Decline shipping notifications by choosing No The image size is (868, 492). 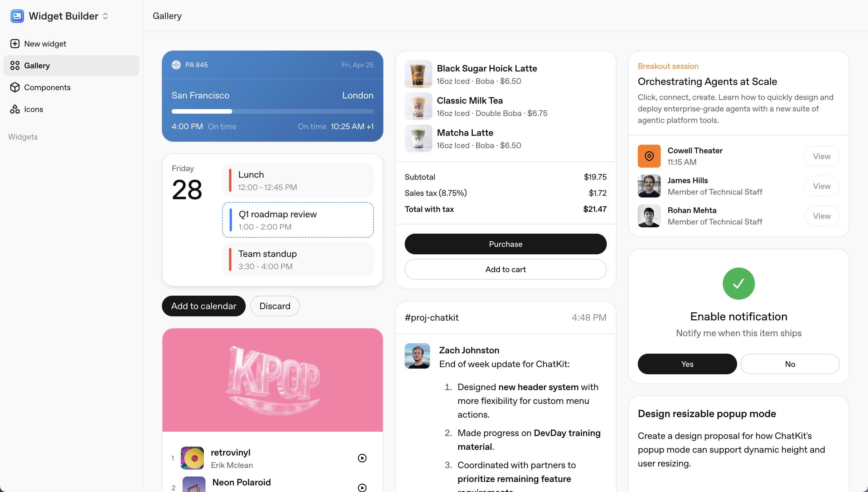pyautogui.click(x=790, y=364)
